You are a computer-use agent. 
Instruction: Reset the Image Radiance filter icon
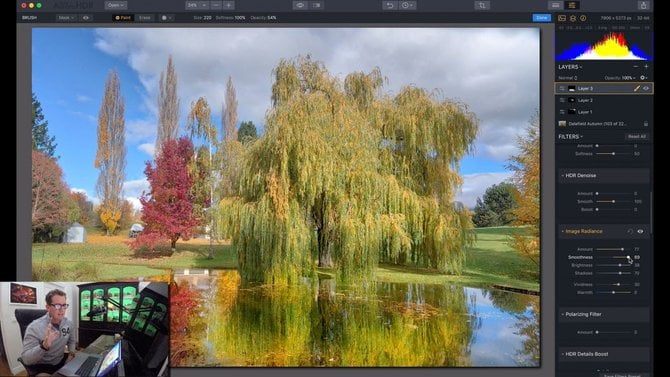630,231
